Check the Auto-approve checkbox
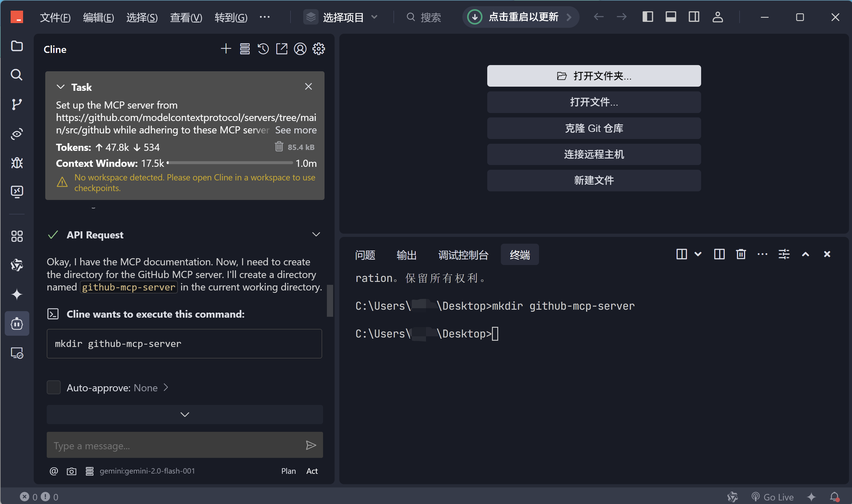The image size is (852, 504). click(x=54, y=387)
